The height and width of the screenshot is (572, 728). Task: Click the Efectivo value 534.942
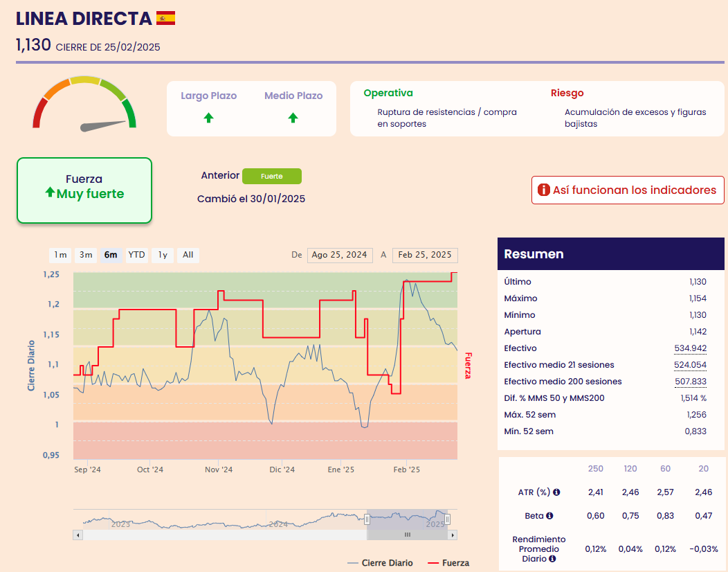tap(691, 348)
